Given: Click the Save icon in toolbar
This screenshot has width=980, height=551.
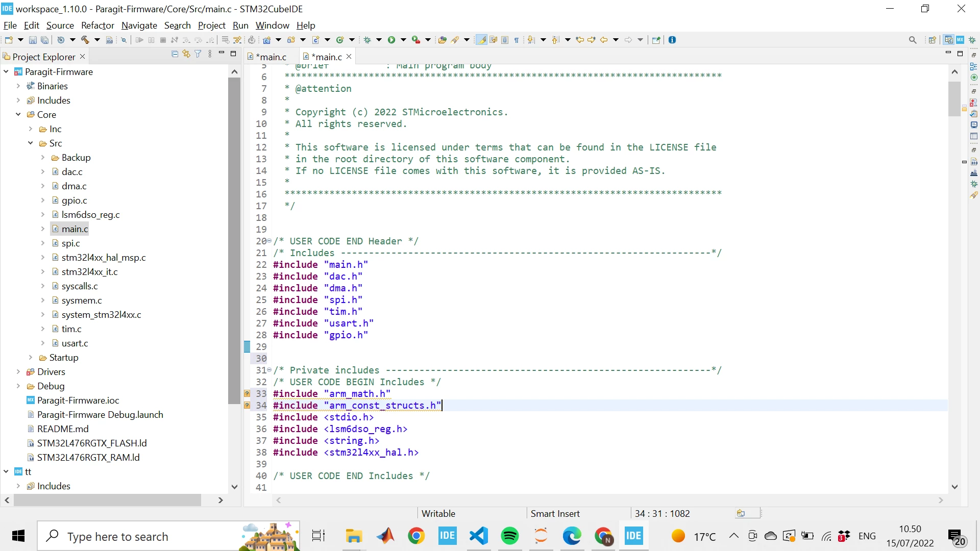Looking at the screenshot, I should (33, 40).
